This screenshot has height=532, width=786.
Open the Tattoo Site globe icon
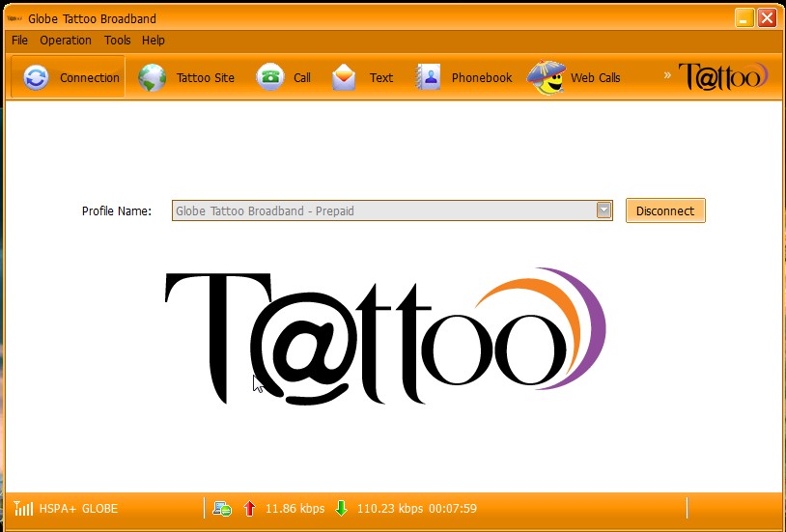coord(153,78)
